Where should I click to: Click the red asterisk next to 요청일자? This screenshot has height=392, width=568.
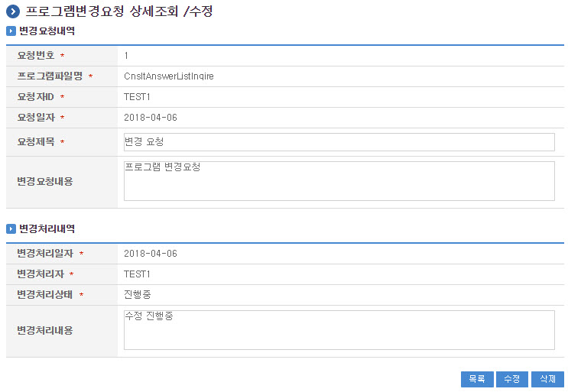62,118
